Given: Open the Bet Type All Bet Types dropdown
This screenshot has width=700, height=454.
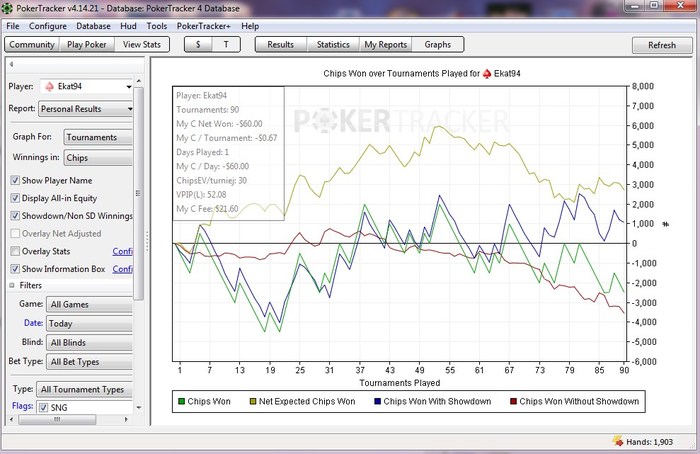Looking at the screenshot, I should (x=89, y=362).
